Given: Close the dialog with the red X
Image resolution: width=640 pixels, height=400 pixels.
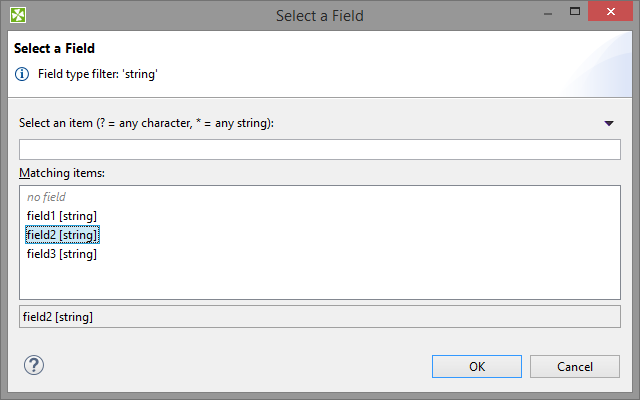Looking at the screenshot, I should click(x=612, y=14).
